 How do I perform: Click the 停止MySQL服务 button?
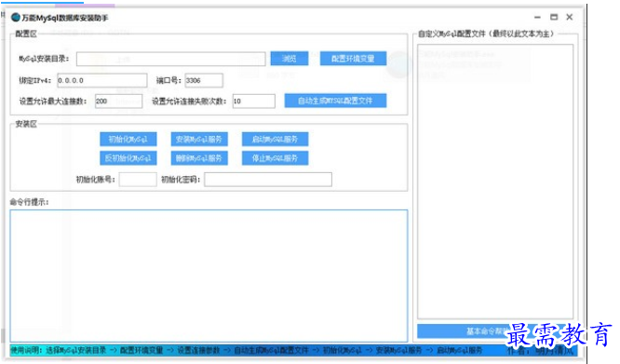tap(275, 158)
